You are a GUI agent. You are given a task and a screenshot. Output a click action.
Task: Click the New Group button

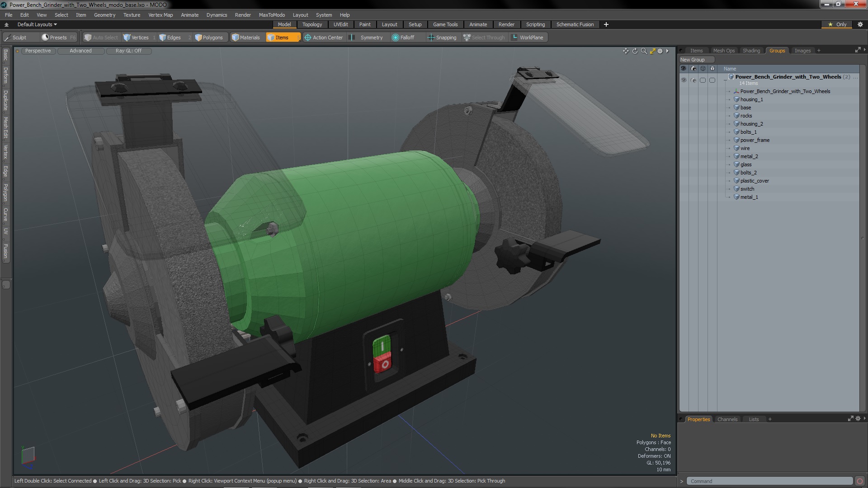pyautogui.click(x=696, y=60)
